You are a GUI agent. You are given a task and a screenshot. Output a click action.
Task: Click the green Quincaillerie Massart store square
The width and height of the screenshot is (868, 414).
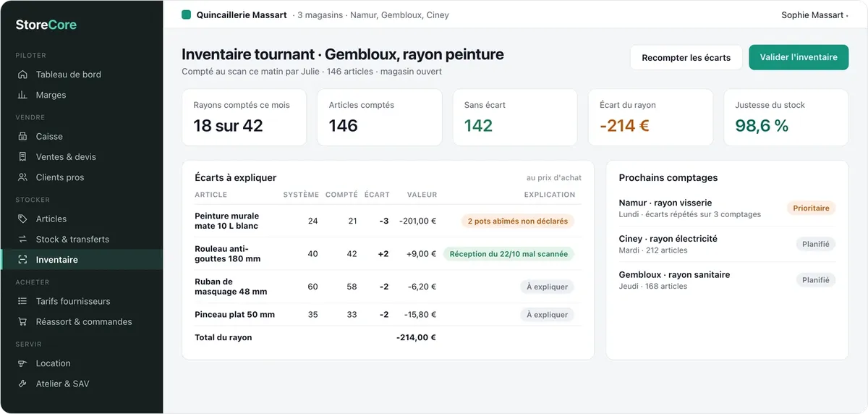[x=186, y=14]
